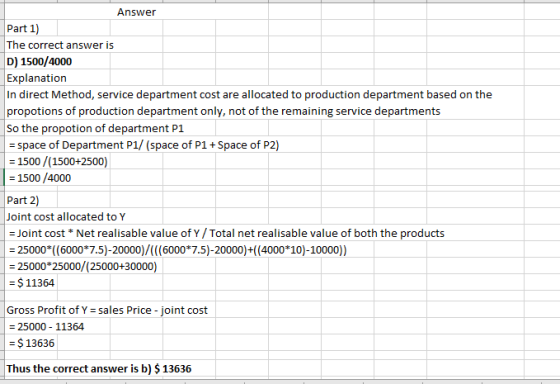Screen dimensions: 560x384
Task: Select the row starting 'propotions of production department only'
Action: [x=224, y=111]
